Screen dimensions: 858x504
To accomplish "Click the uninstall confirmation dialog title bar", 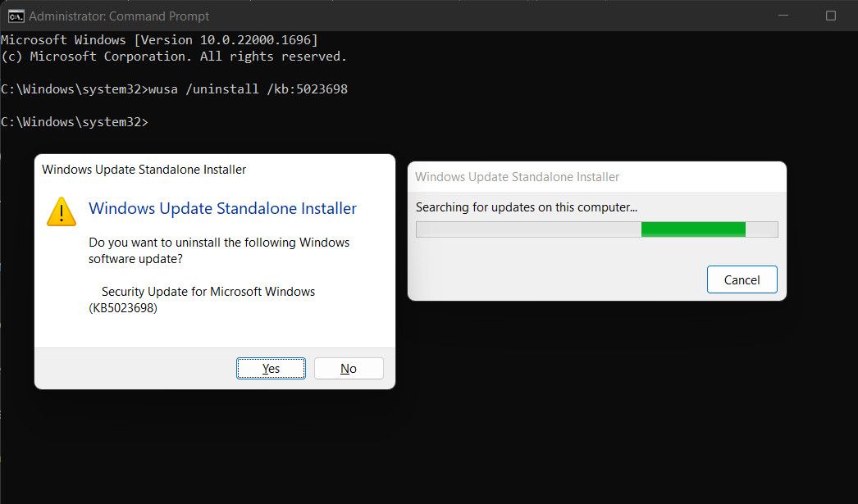I will [x=215, y=170].
